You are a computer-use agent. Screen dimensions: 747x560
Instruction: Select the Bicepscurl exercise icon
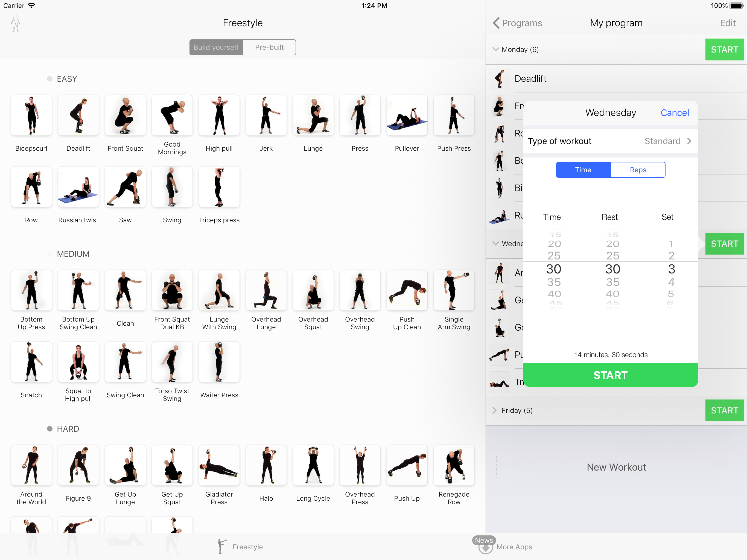coord(31,115)
